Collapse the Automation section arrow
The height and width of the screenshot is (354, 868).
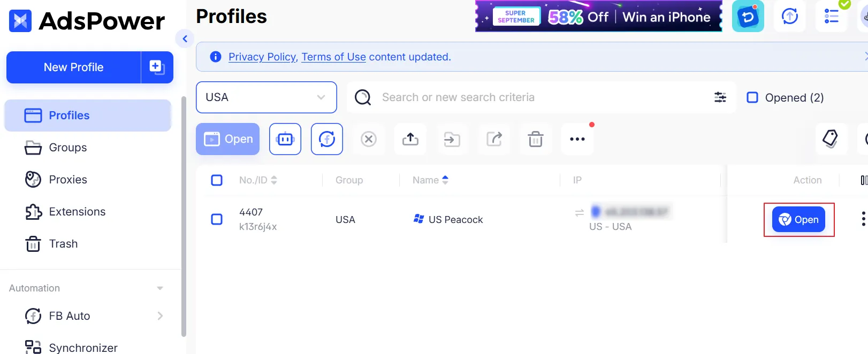point(159,288)
